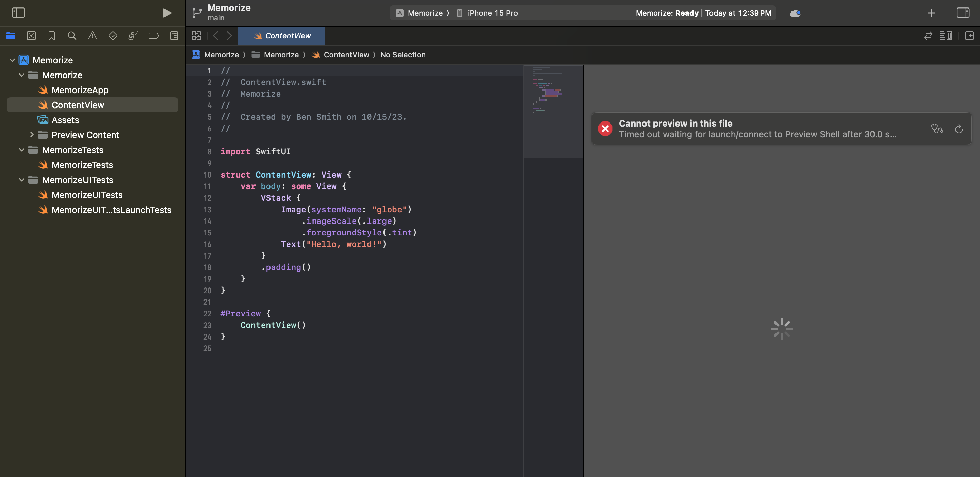Image resolution: width=980 pixels, height=477 pixels.
Task: Collapse the MemorizeUITests folder
Action: coord(22,180)
